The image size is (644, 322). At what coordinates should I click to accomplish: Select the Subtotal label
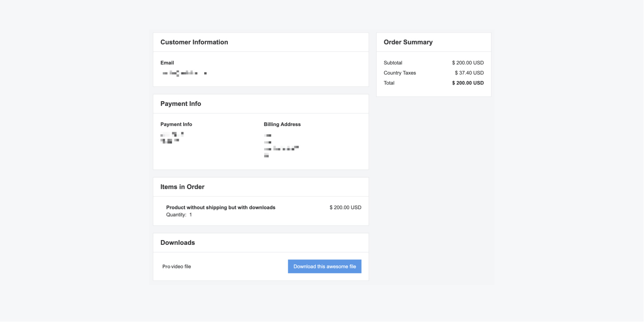click(x=393, y=63)
